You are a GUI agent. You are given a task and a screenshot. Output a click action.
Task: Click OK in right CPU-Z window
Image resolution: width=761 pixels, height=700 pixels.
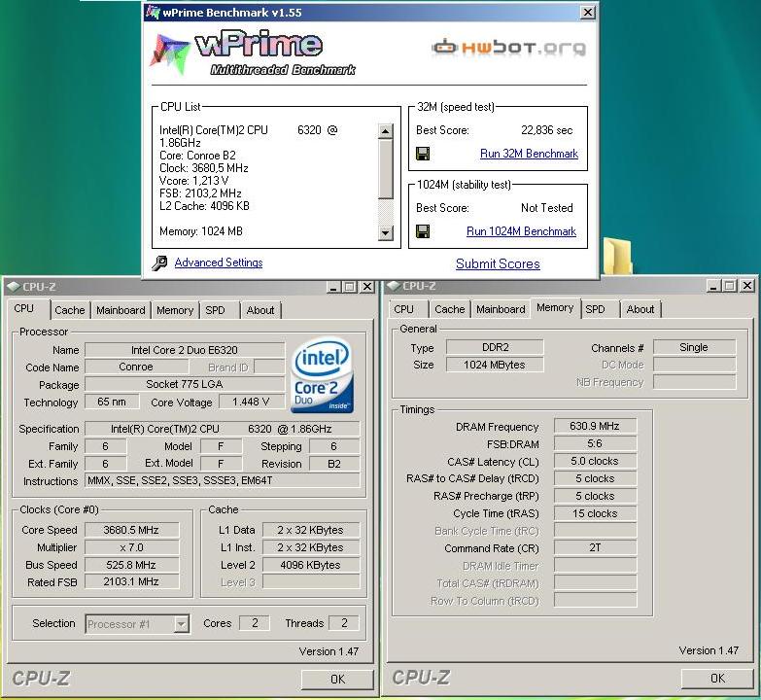718,679
